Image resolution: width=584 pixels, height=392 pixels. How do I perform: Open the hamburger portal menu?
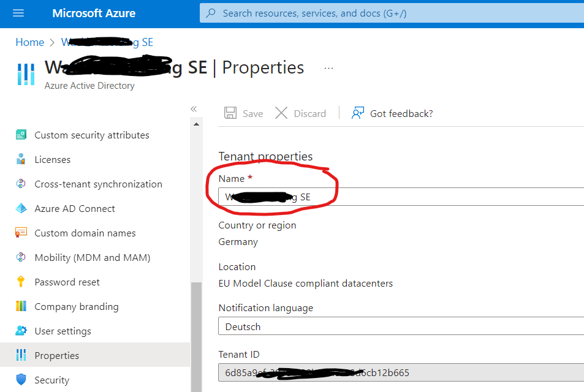point(18,13)
